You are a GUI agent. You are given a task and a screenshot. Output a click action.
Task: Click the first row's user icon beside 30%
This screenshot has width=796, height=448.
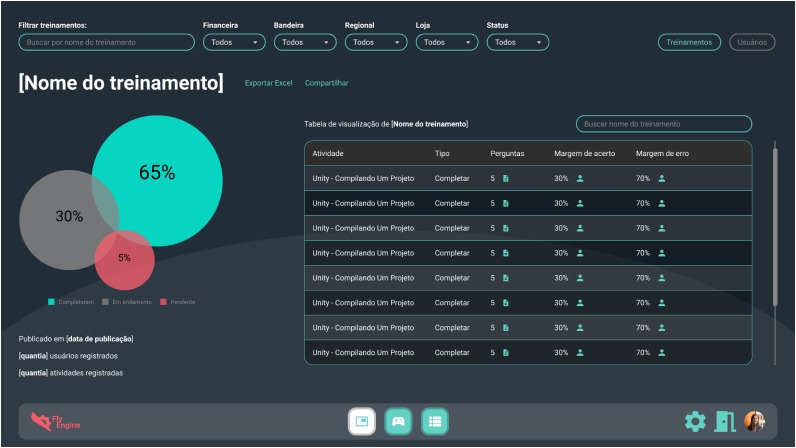tap(580, 178)
